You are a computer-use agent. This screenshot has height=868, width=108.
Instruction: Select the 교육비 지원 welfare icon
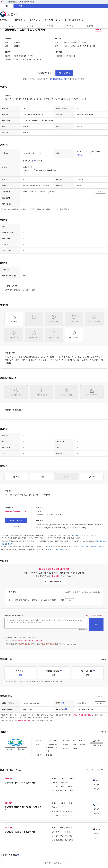74,319
